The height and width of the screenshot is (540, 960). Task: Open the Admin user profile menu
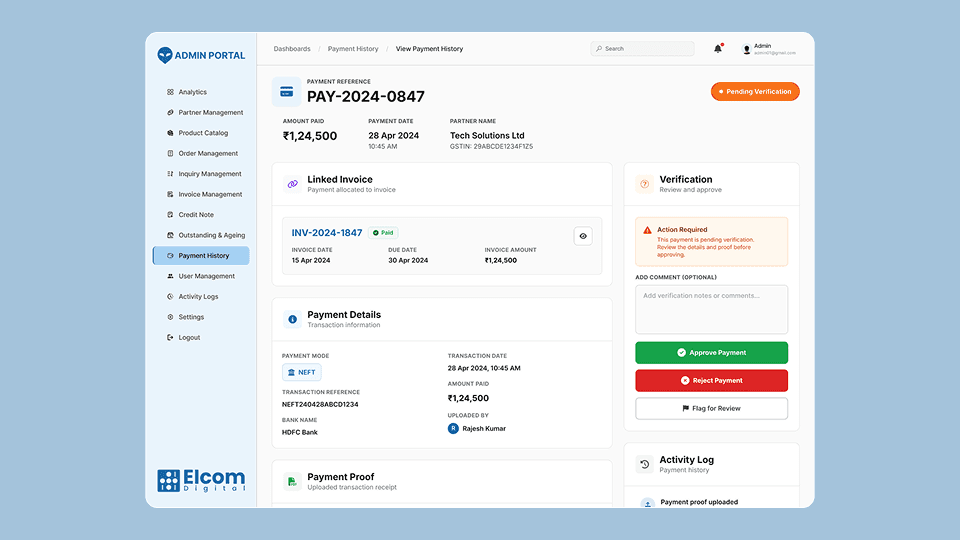click(x=768, y=48)
